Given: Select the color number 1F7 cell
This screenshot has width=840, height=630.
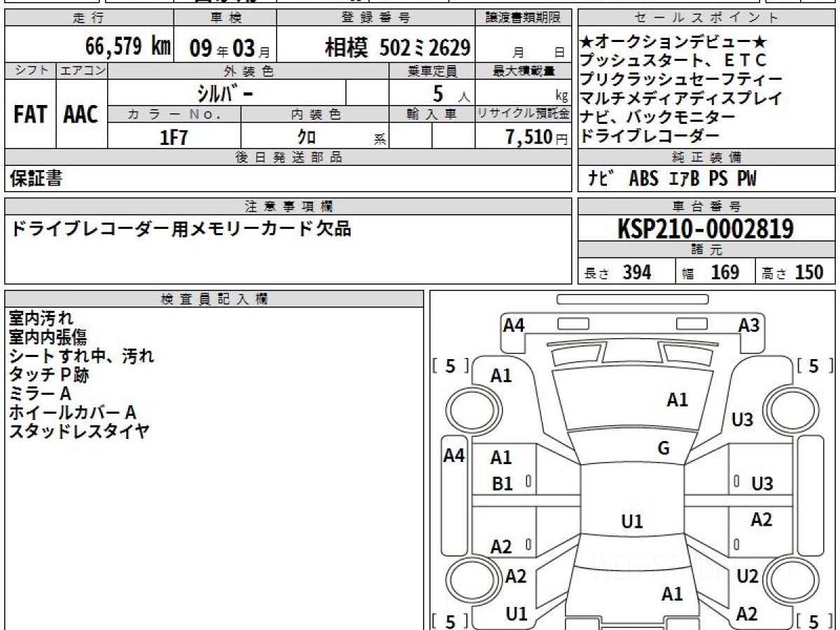Looking at the screenshot, I should tap(174, 137).
